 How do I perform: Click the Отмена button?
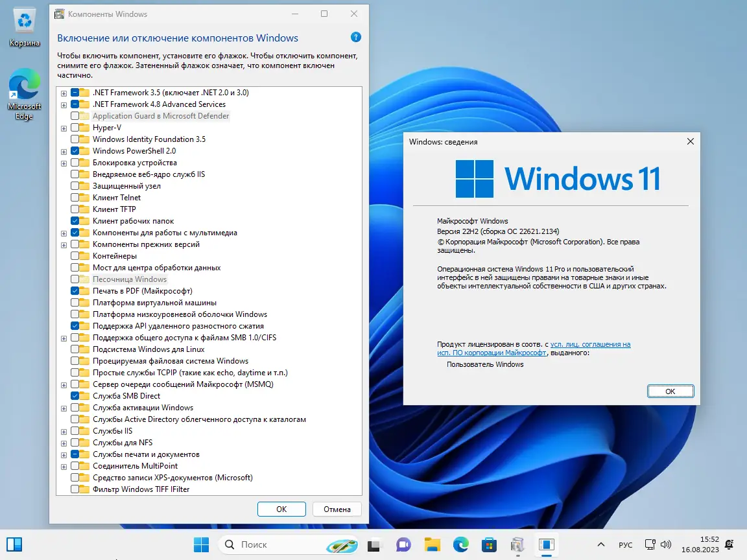[x=337, y=509]
